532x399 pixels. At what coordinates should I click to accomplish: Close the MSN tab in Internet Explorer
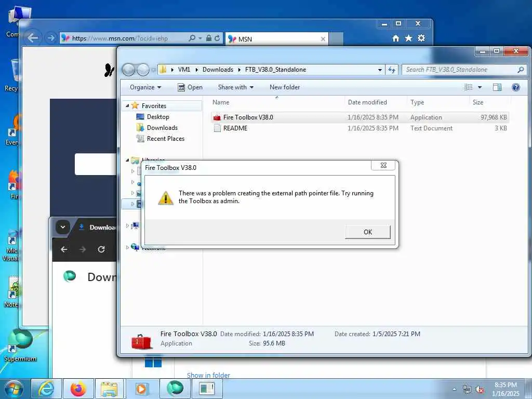(323, 39)
